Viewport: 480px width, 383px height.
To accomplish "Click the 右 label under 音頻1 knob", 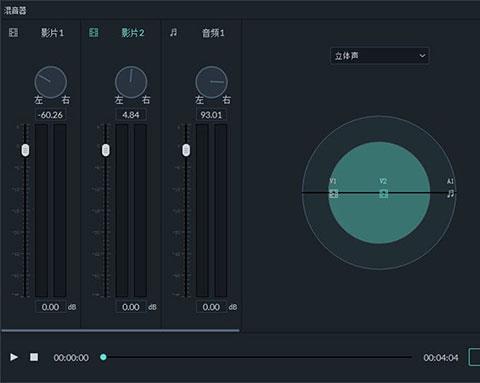I will (x=227, y=100).
